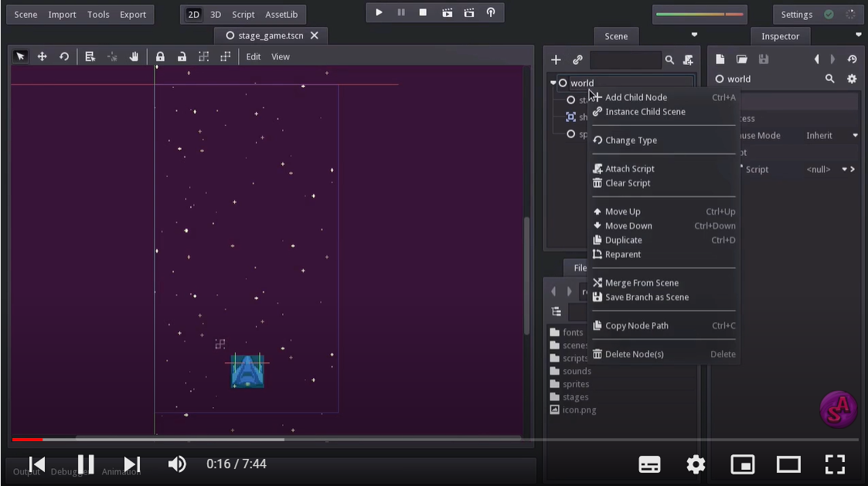Stop the running scene
Image resolution: width=868 pixels, height=486 pixels.
point(423,12)
